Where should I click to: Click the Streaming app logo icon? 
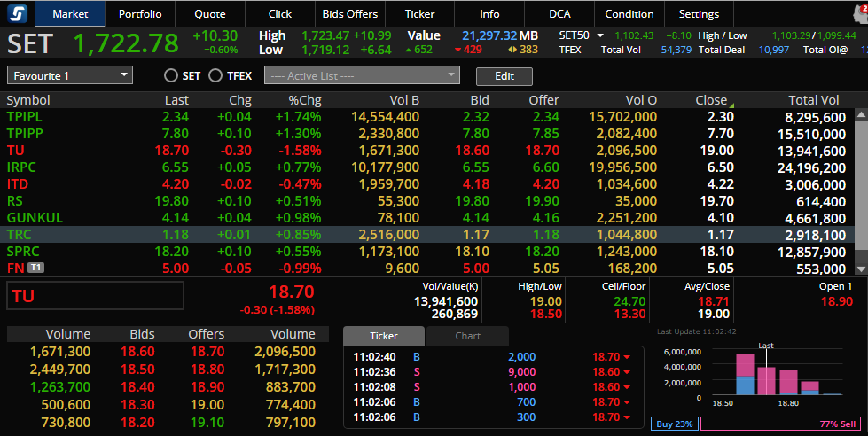(18, 13)
